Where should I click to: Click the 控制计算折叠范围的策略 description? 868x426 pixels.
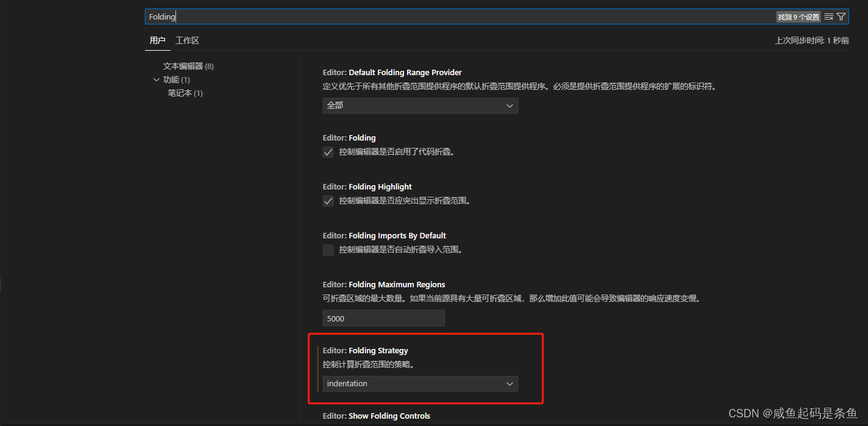[368, 365]
